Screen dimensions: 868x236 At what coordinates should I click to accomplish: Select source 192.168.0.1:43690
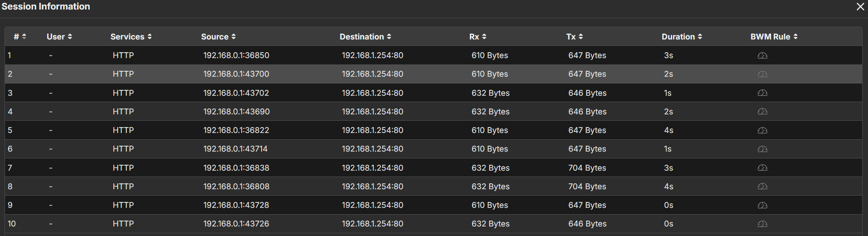click(236, 112)
